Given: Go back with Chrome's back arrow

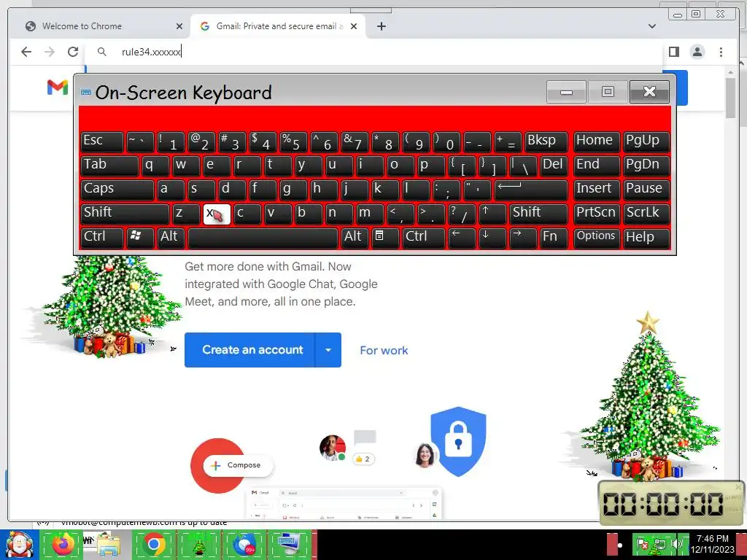Looking at the screenshot, I should (x=26, y=52).
